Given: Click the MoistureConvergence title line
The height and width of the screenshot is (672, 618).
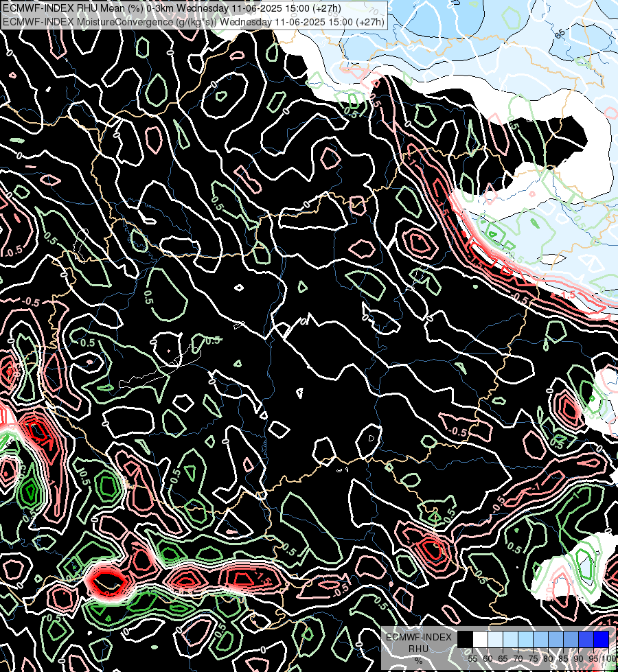Looking at the screenshot, I should 194,21.
